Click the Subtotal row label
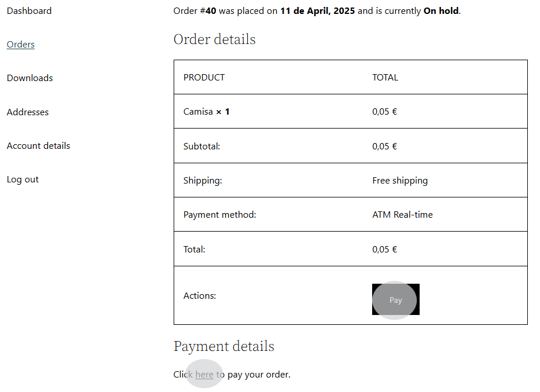This screenshot has height=392, width=540. point(201,146)
